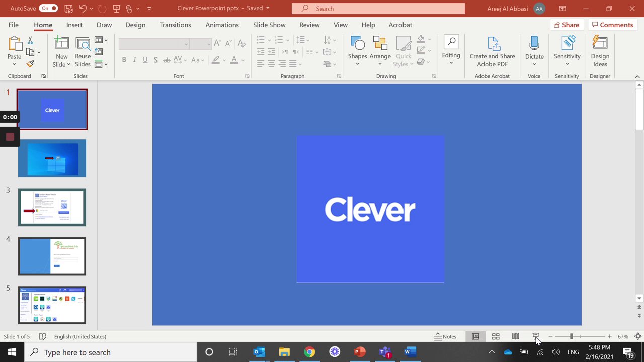Screen dimensions: 644x362
Task: Switch to Normal view
Action: coord(475,336)
